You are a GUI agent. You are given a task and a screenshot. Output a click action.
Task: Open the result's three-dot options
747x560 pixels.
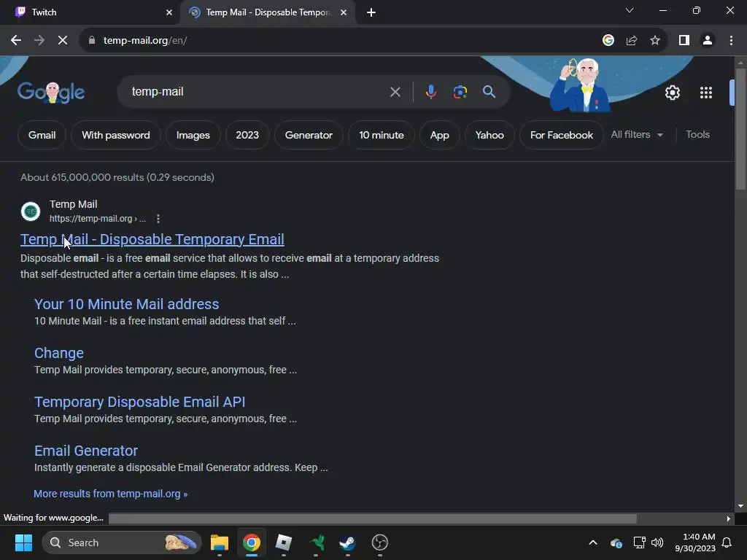(158, 219)
